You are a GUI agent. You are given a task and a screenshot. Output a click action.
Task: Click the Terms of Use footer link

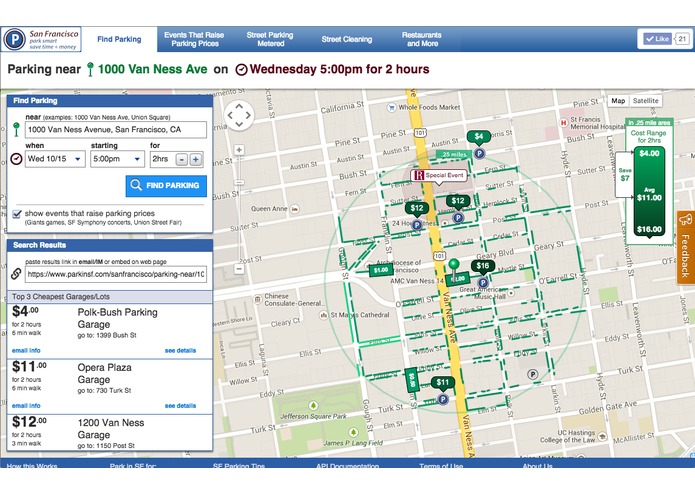pyautogui.click(x=441, y=466)
